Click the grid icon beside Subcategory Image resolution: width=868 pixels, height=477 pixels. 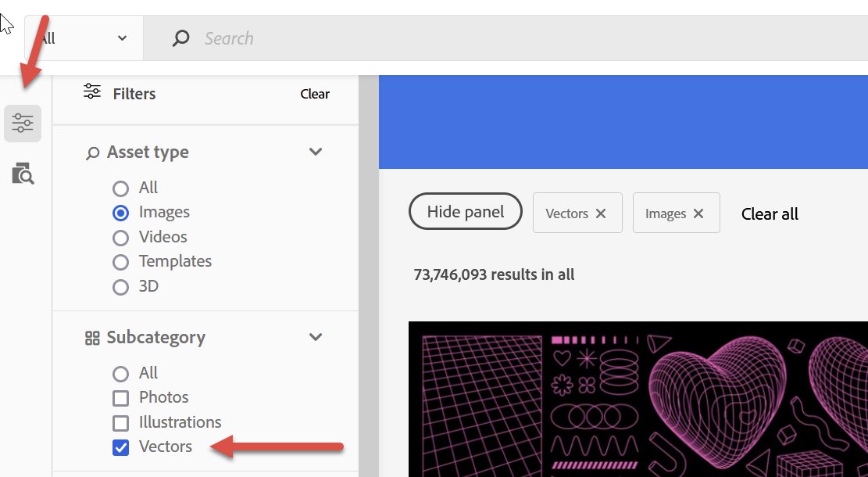[91, 337]
